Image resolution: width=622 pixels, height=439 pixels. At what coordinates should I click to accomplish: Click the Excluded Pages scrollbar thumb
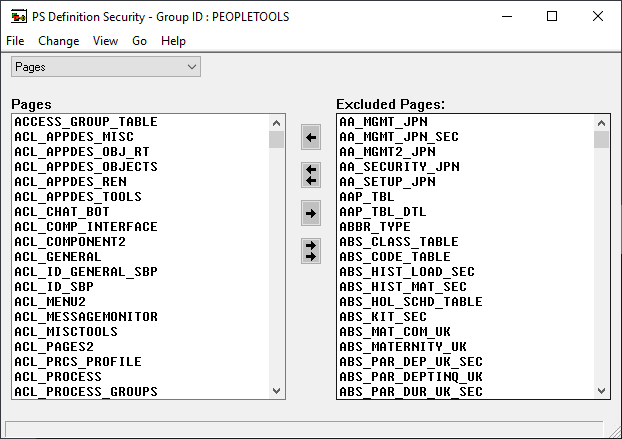(601, 140)
